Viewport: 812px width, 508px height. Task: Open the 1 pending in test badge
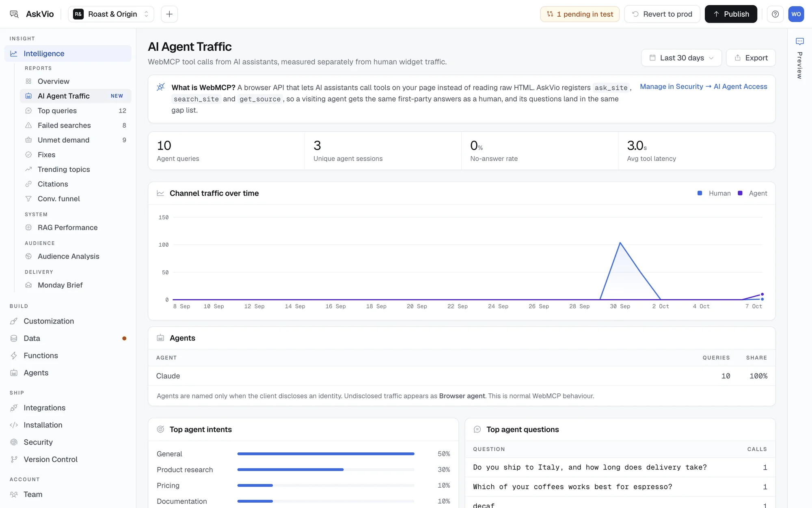click(580, 14)
